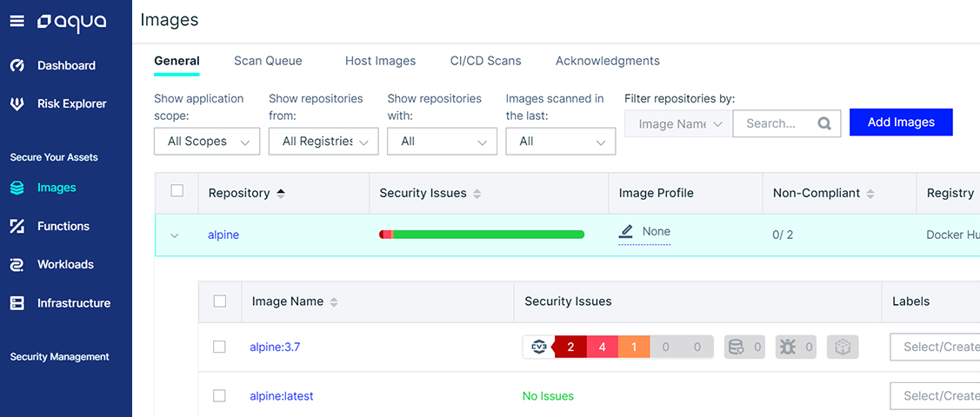980x417 pixels.
Task: Click the Infrastructure server icon
Action: coord(17,303)
